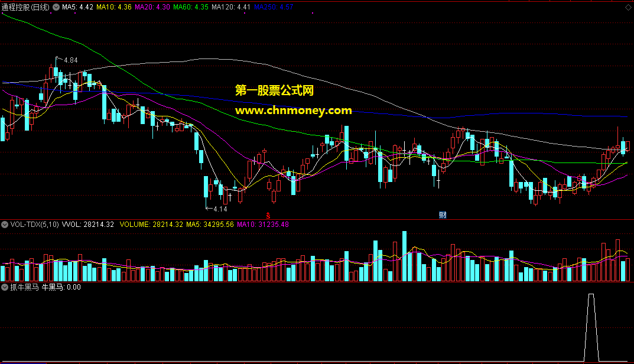Click the diamond icon at top right

(x=629, y=7)
